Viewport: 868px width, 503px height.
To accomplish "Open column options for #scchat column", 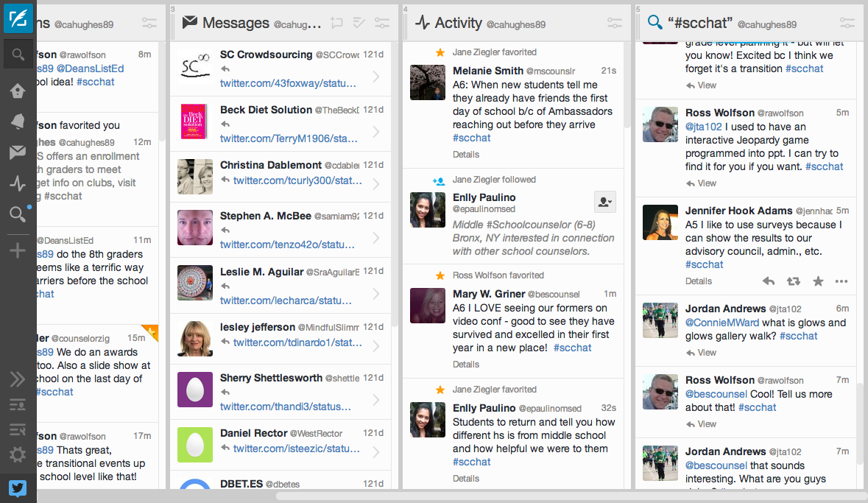I will (x=847, y=23).
